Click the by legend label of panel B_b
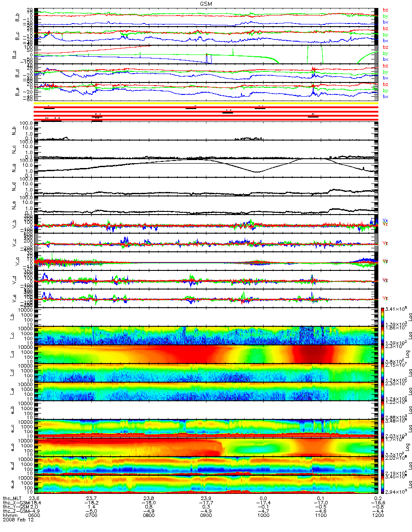 coord(385,16)
